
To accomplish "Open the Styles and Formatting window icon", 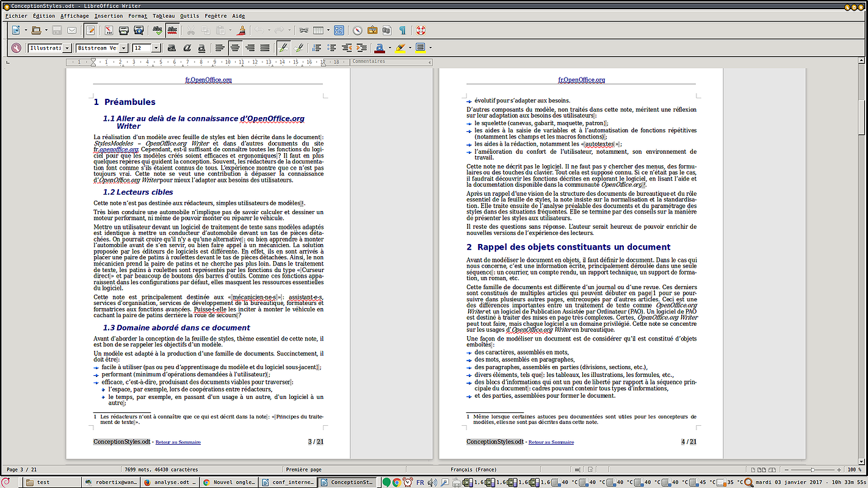I will (x=16, y=48).
